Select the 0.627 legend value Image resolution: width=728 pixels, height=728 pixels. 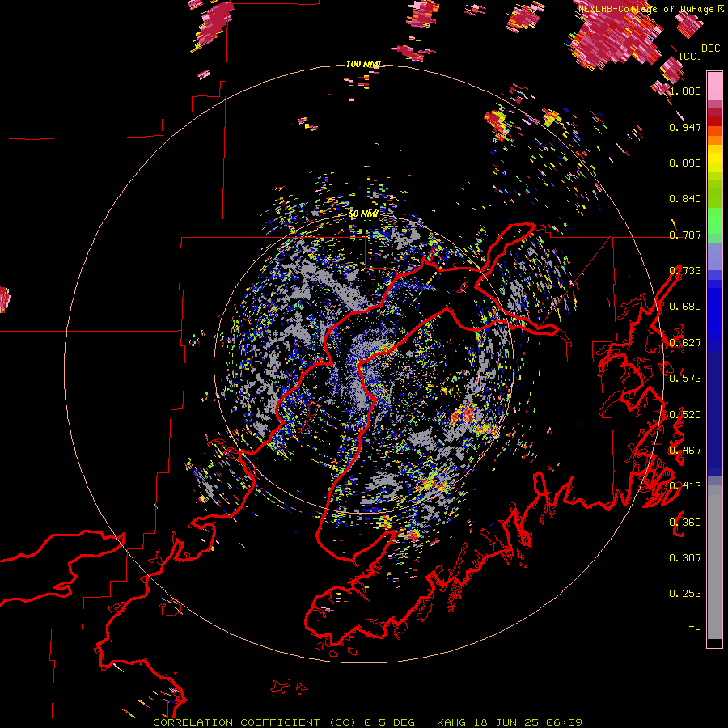(685, 343)
